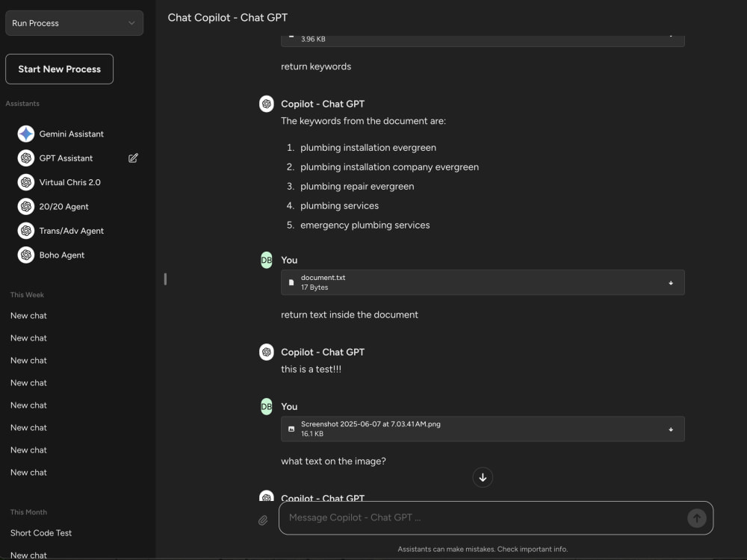Open the Screenshot 2025-06-07 attachment card
The image size is (747, 560).
(x=483, y=429)
